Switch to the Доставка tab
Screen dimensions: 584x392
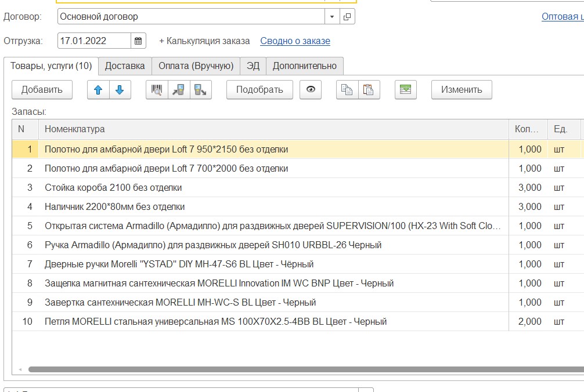point(125,66)
